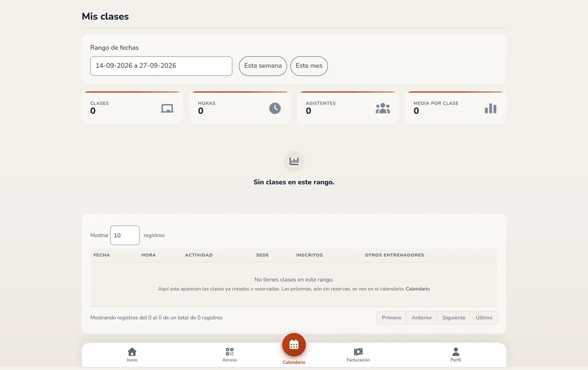Open the Mostrar registros count box

click(x=125, y=235)
